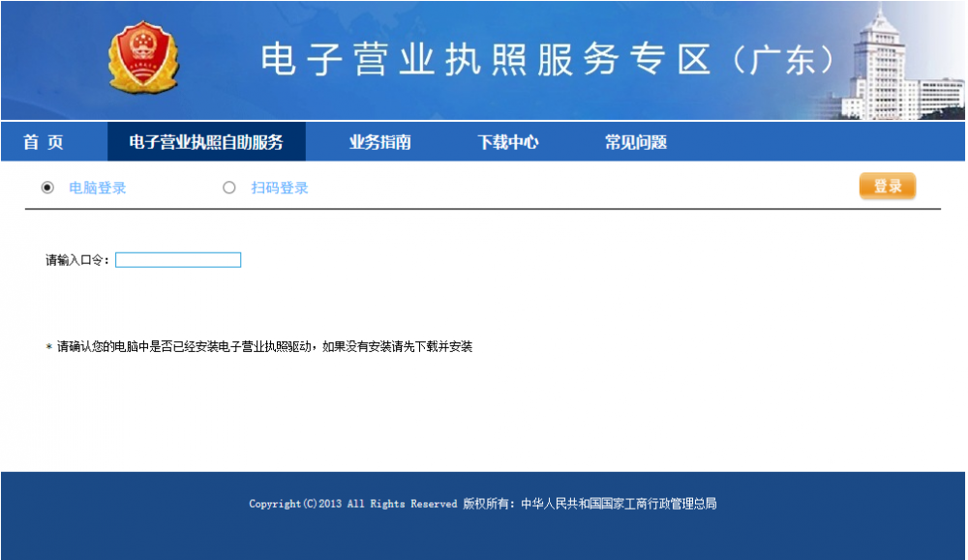Click the asterisk before the driver notice
Viewport: 968px width, 560px height.
pyautogui.click(x=48, y=347)
